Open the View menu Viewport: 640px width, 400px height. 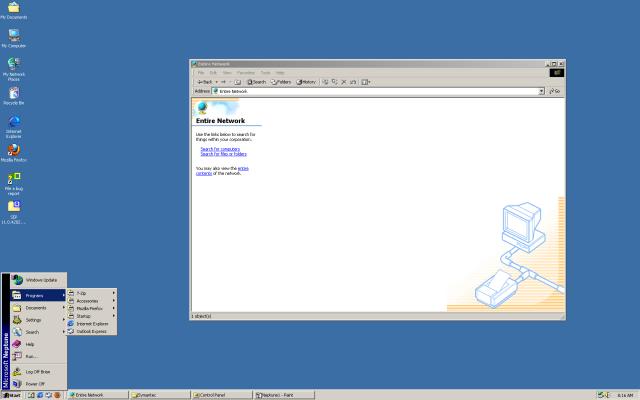[x=227, y=73]
